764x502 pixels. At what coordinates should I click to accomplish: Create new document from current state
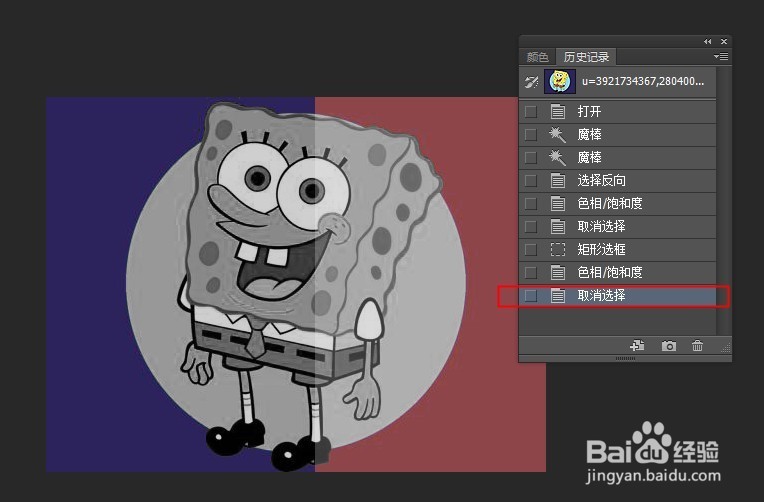pyautogui.click(x=637, y=346)
